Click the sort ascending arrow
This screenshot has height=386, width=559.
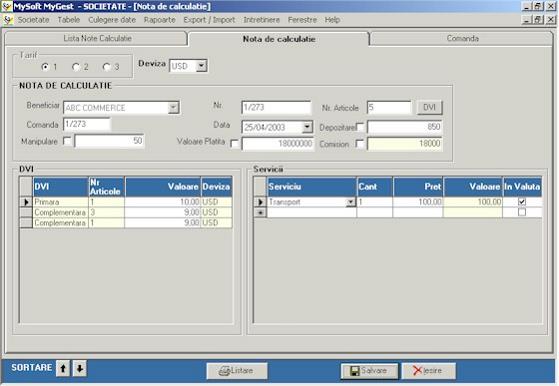click(x=63, y=368)
